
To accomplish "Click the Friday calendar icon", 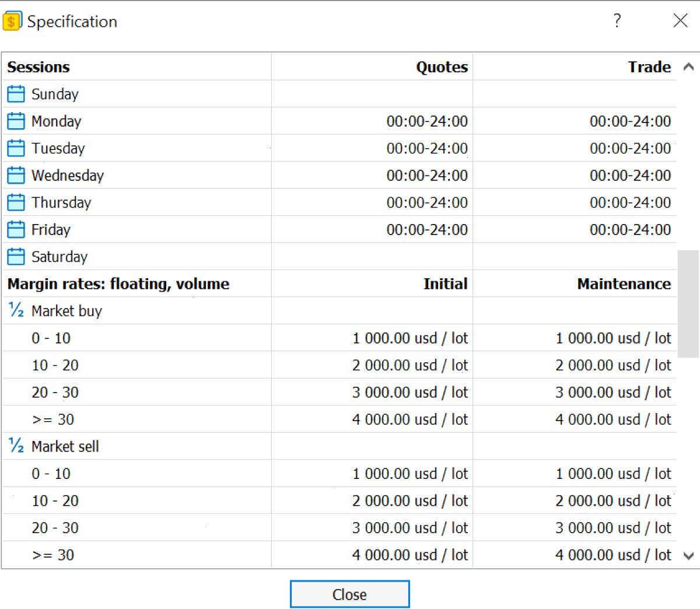I will point(16,229).
